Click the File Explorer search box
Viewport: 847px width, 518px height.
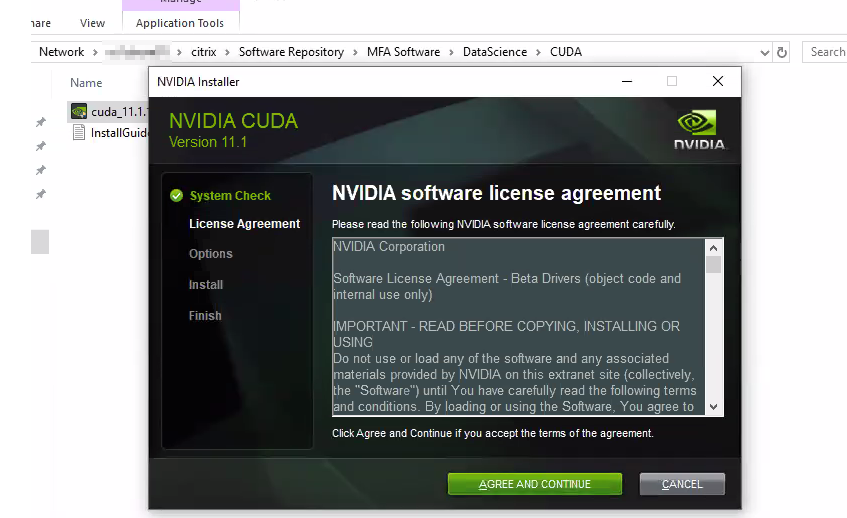point(825,52)
